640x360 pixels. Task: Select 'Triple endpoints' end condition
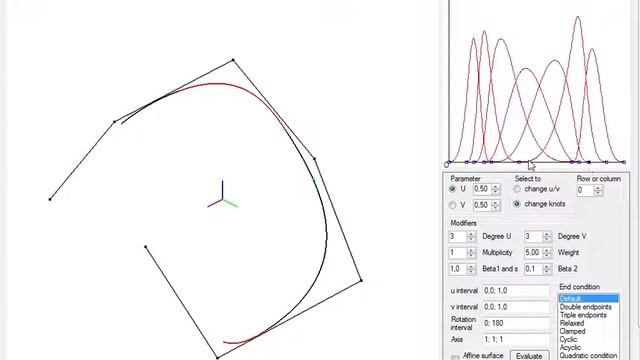(x=589, y=315)
